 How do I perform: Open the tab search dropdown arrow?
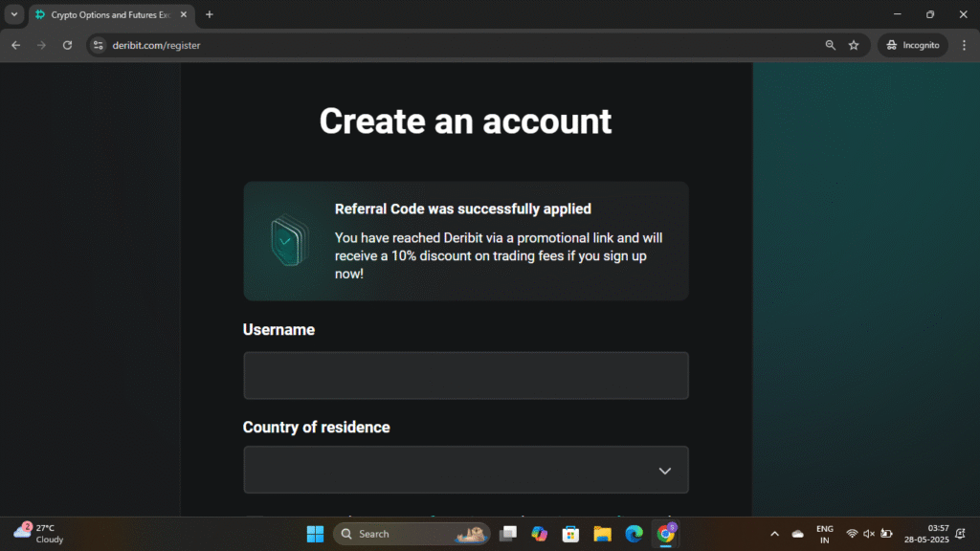coord(13,14)
